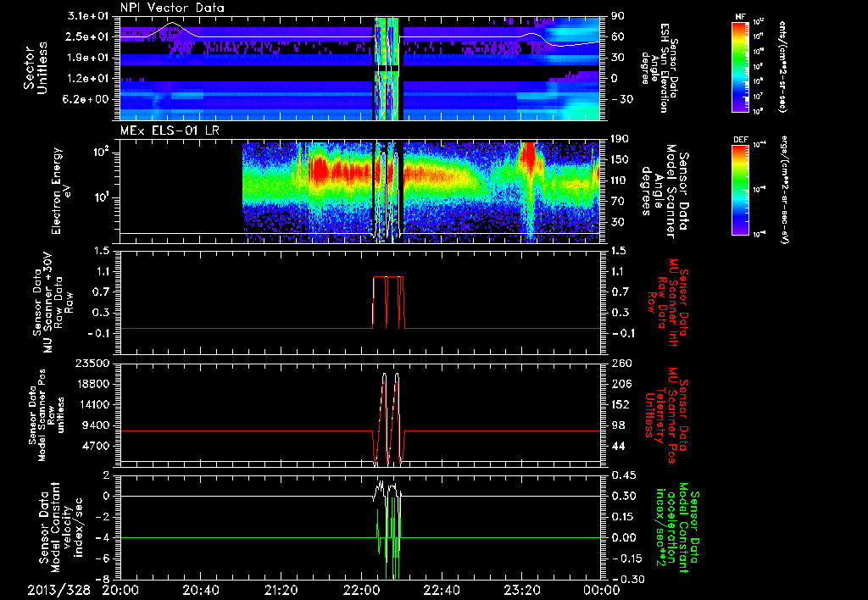
Task: Click the "90" sun elevation tick value
Action: click(x=618, y=16)
